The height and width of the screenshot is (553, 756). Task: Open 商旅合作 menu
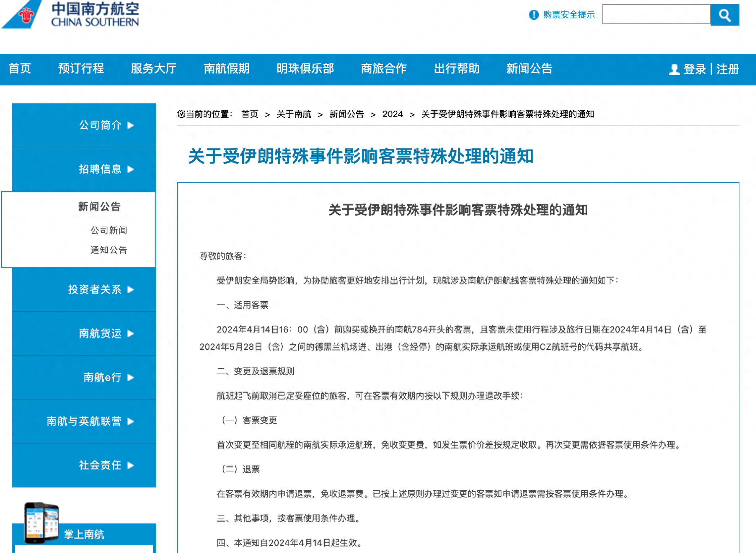pos(384,68)
